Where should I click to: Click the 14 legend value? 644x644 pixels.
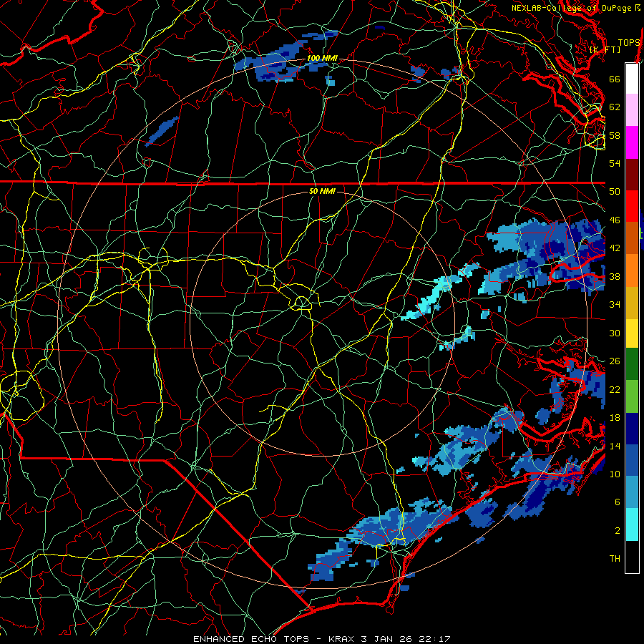[x=615, y=446]
